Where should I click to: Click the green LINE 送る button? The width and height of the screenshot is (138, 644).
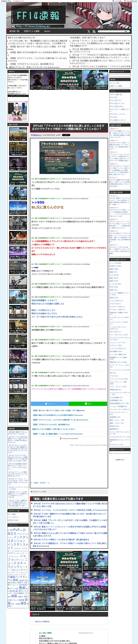[88, 404]
